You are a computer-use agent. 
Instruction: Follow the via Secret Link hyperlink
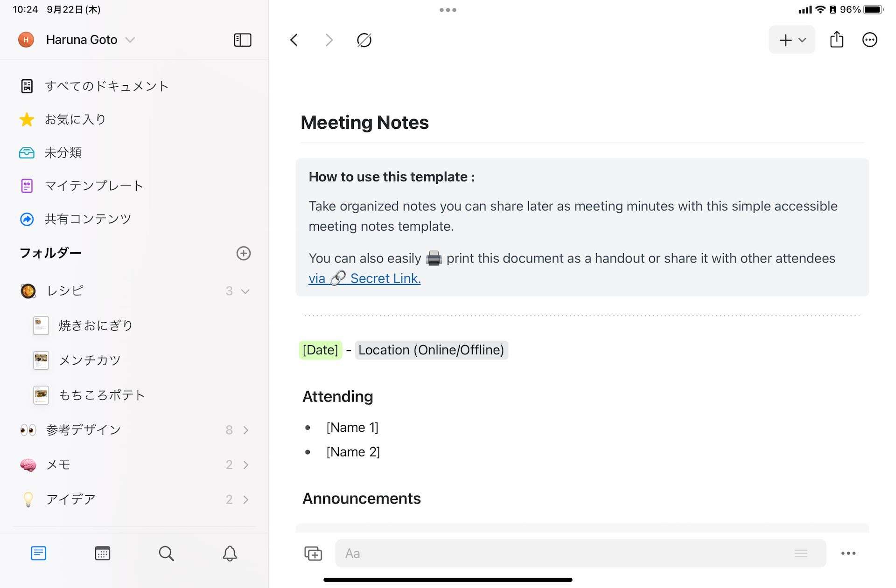click(364, 278)
